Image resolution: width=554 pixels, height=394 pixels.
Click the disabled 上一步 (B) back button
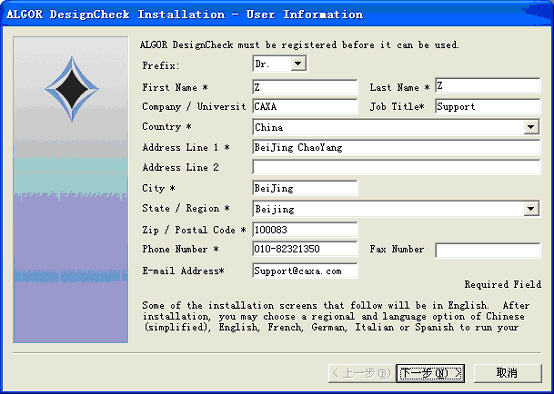[360, 373]
